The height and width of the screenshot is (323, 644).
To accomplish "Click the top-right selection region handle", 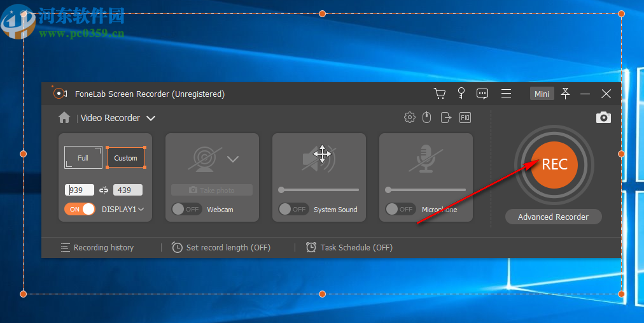I will click(621, 13).
